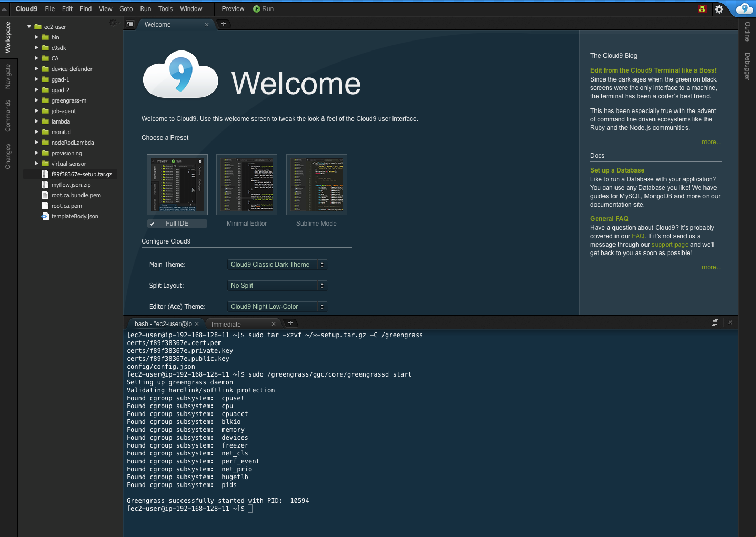
Task: Expand the ggad-1 folder
Action: click(37, 79)
